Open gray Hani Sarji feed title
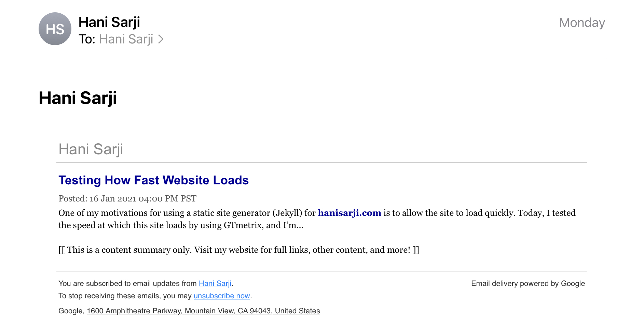 [91, 149]
